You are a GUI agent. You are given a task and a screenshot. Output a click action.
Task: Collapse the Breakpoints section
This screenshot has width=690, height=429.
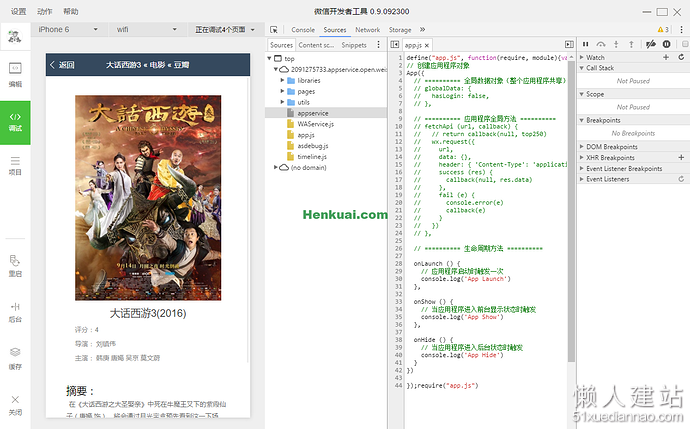coord(581,120)
